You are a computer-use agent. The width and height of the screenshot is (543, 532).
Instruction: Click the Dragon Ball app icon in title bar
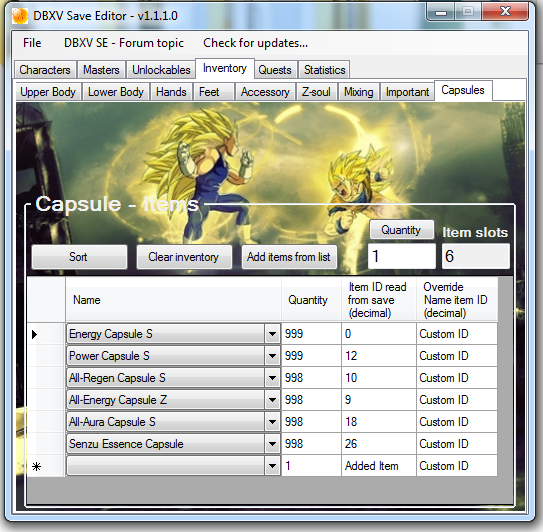(x=19, y=16)
